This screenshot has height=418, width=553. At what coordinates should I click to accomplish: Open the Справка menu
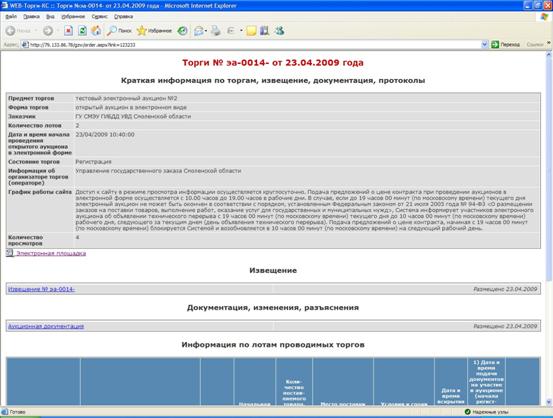pos(123,17)
